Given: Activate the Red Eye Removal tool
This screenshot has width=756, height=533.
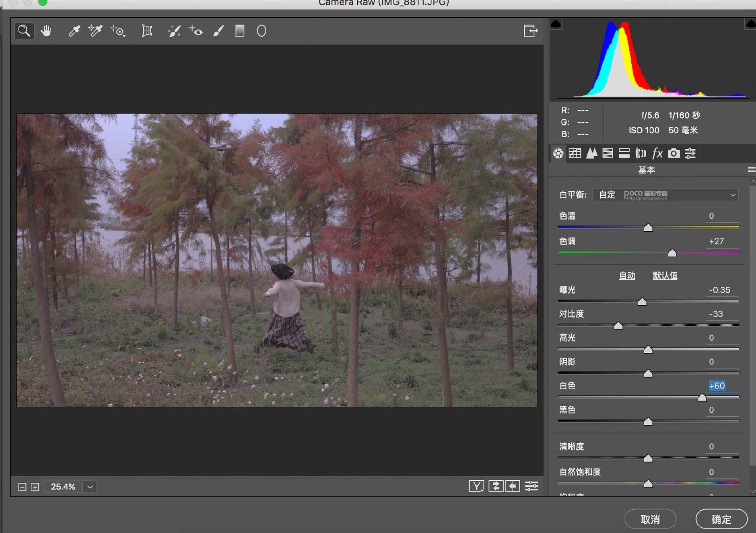Looking at the screenshot, I should point(196,31).
